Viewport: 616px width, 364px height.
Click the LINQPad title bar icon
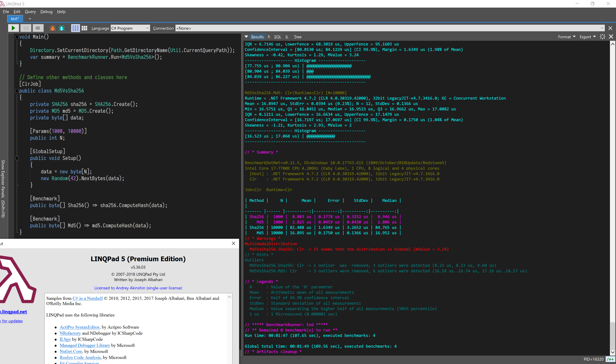3,4
